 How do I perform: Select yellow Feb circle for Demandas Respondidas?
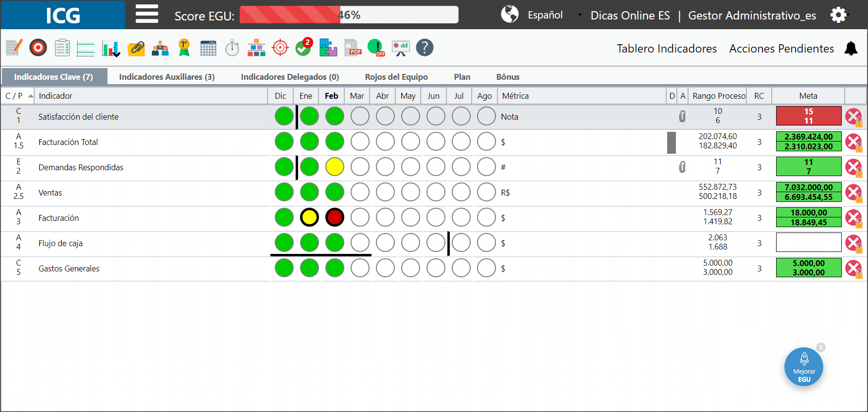(335, 167)
